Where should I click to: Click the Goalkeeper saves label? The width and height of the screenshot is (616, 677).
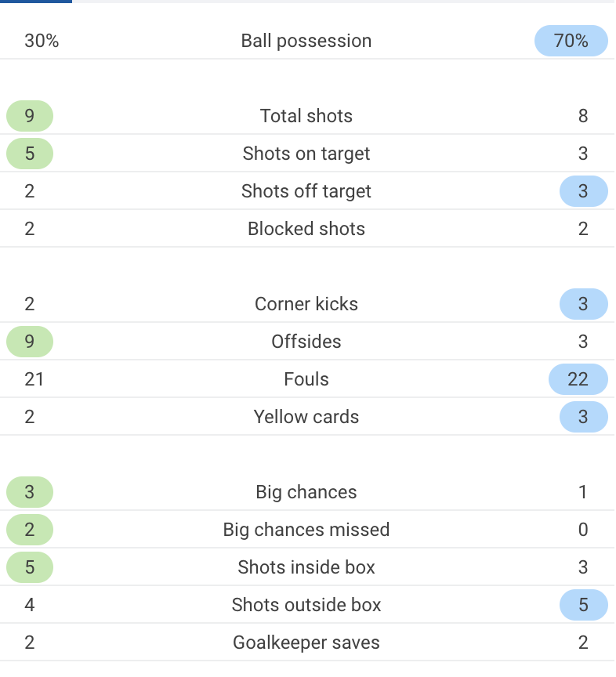[306, 643]
